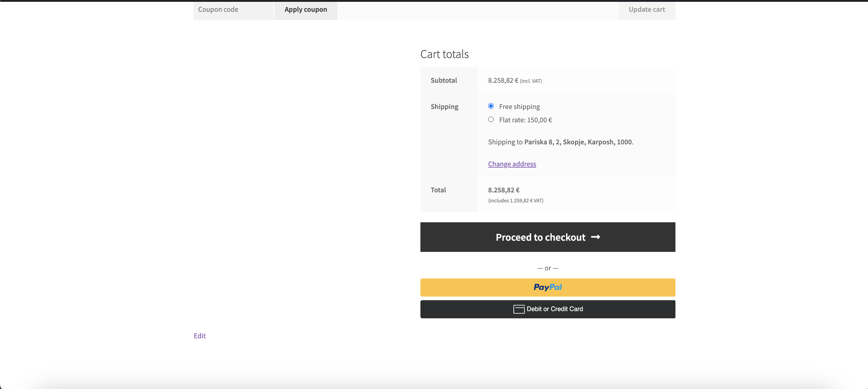The width and height of the screenshot is (868, 389).
Task: Click the Flat rate: 150,00 € label text
Action: (x=525, y=120)
